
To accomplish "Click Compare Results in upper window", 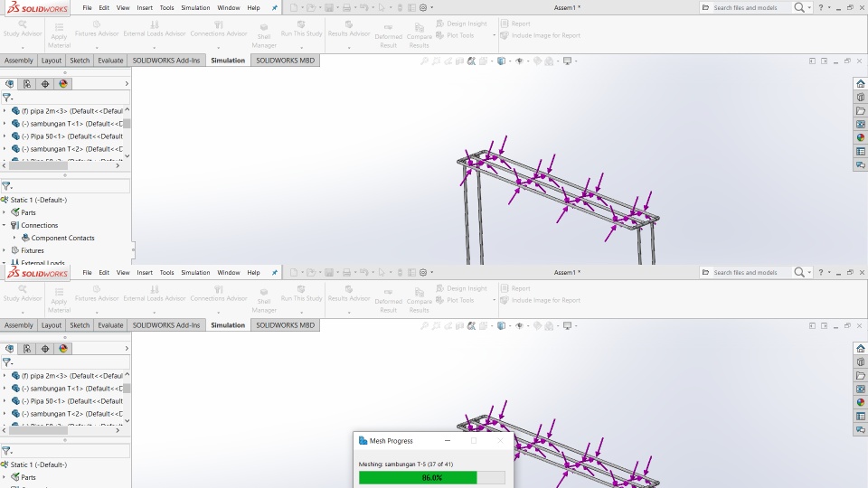I will coord(419,36).
